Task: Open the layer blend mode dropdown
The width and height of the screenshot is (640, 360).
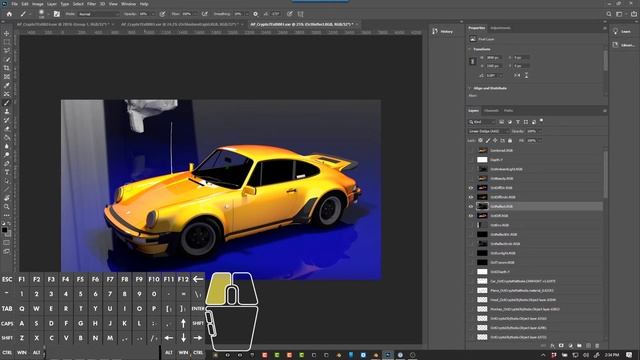Action: click(x=488, y=131)
